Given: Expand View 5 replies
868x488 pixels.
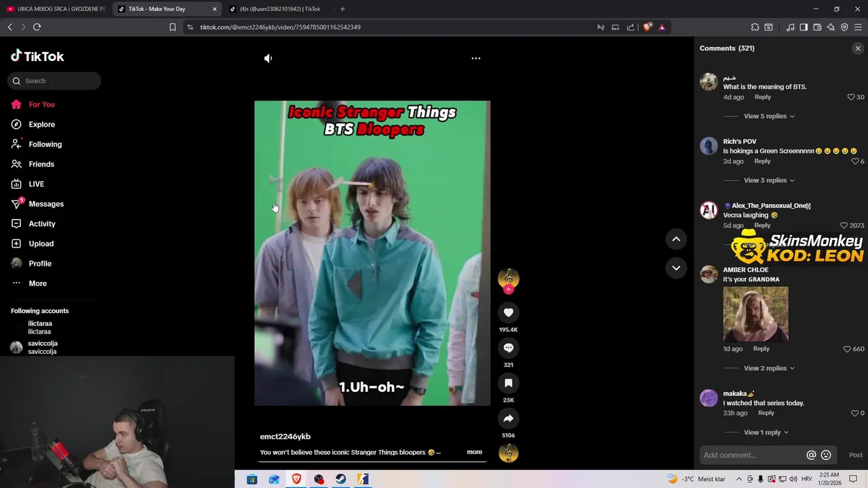Looking at the screenshot, I should pos(769,116).
